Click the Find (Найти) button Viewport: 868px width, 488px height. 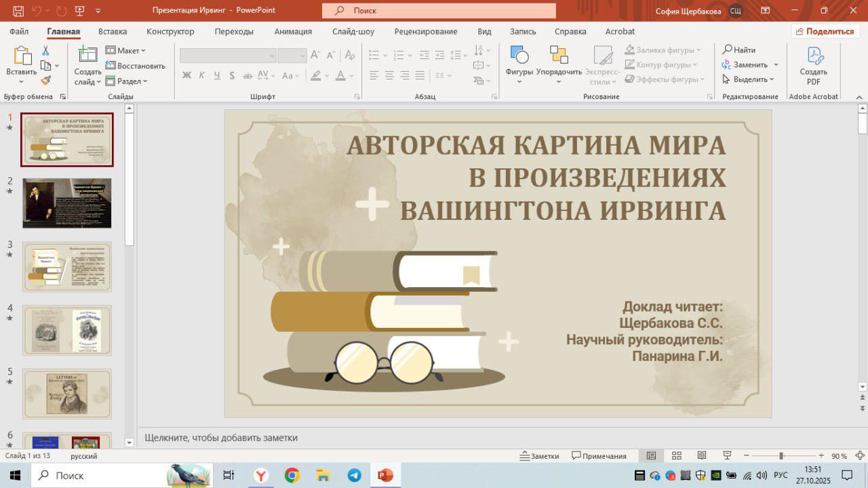point(739,50)
